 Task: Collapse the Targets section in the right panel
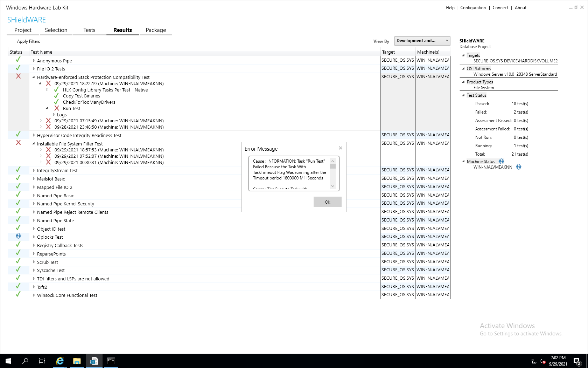coord(464,55)
